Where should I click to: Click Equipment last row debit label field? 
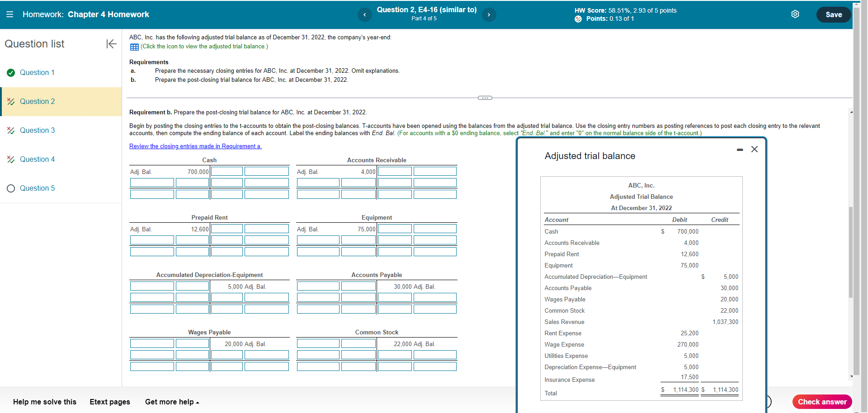[x=318, y=252]
